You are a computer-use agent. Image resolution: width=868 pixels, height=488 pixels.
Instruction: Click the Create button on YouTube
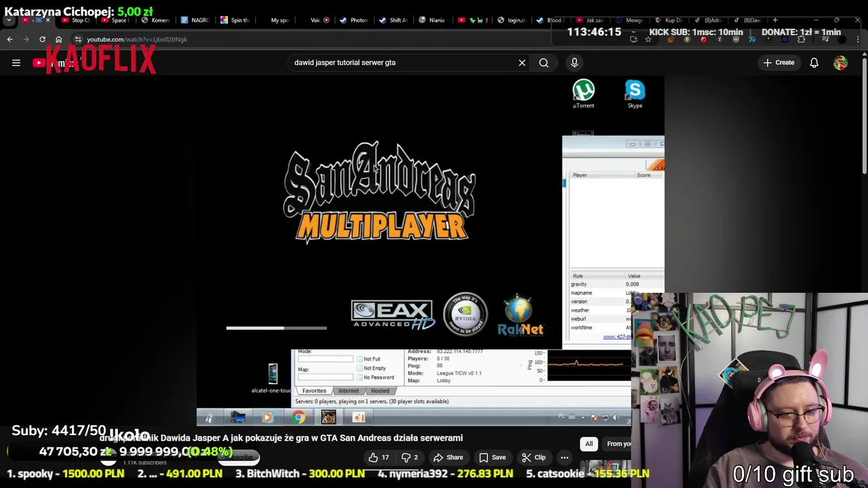click(778, 63)
